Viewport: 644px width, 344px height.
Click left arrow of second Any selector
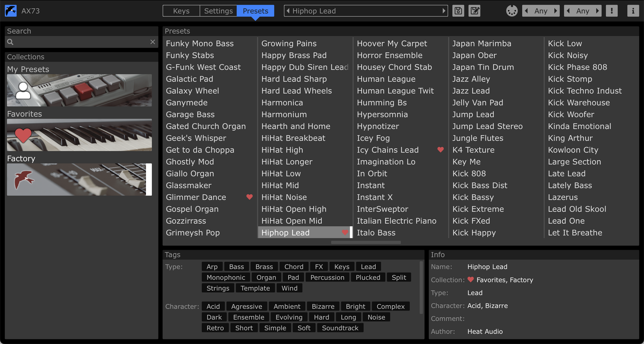(568, 11)
